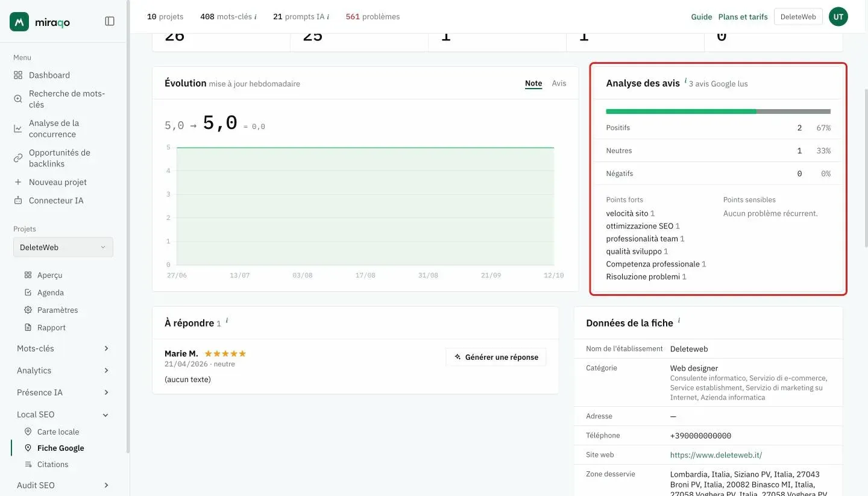Click the reviewer name Marie M.
This screenshot has width=868, height=496.
click(181, 353)
